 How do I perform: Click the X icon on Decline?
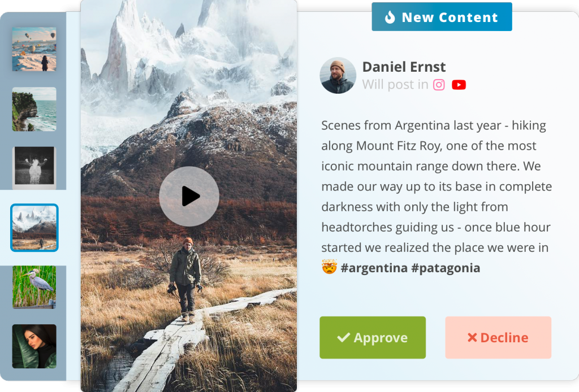point(472,337)
